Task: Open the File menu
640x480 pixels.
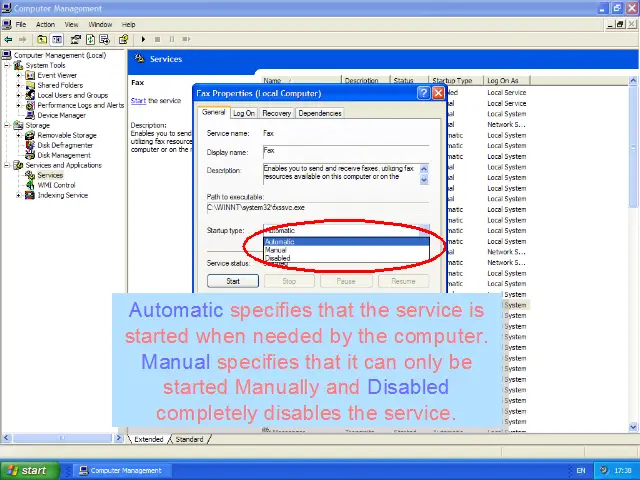Action: click(x=20, y=24)
